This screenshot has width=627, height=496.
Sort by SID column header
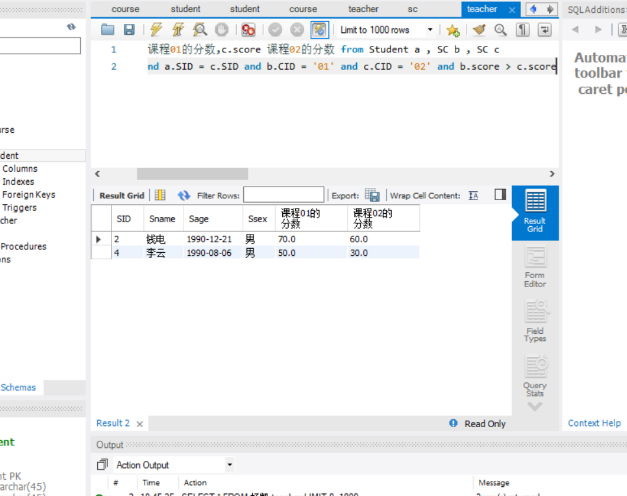pos(127,218)
